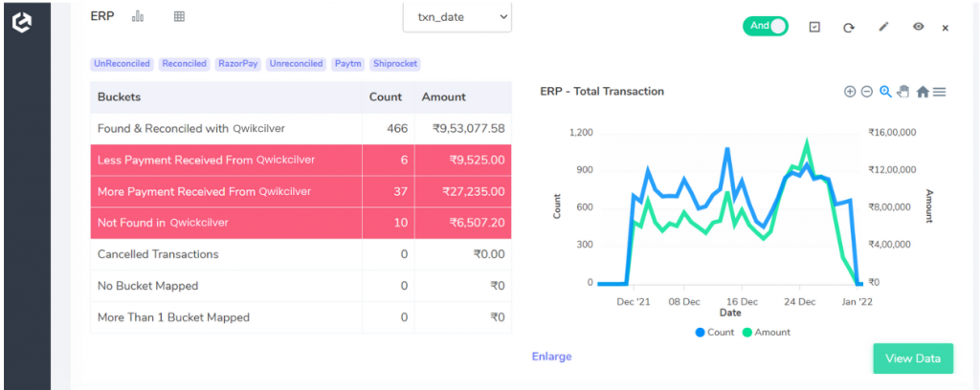Toggle Amount series in chart legend
This screenshot has width=980, height=390.
click(x=767, y=333)
